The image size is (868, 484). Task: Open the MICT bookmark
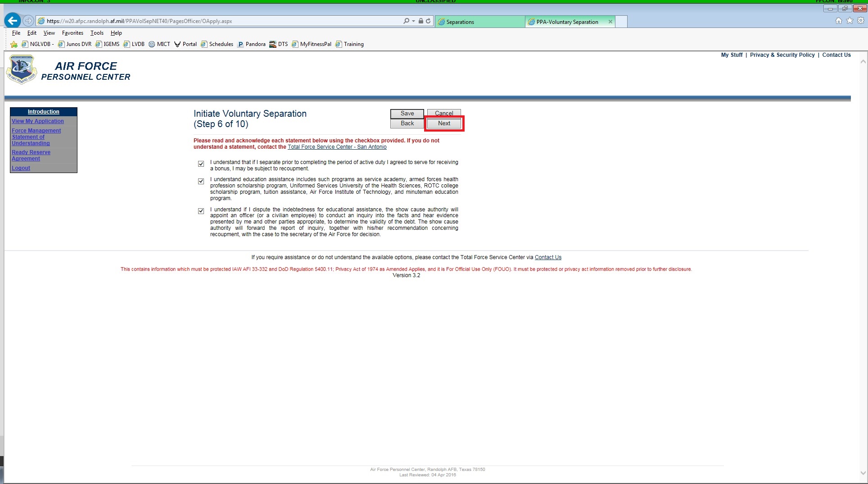pos(159,44)
